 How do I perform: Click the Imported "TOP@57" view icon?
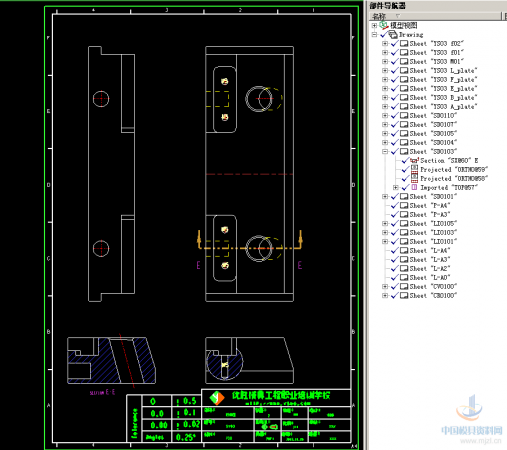(414, 187)
